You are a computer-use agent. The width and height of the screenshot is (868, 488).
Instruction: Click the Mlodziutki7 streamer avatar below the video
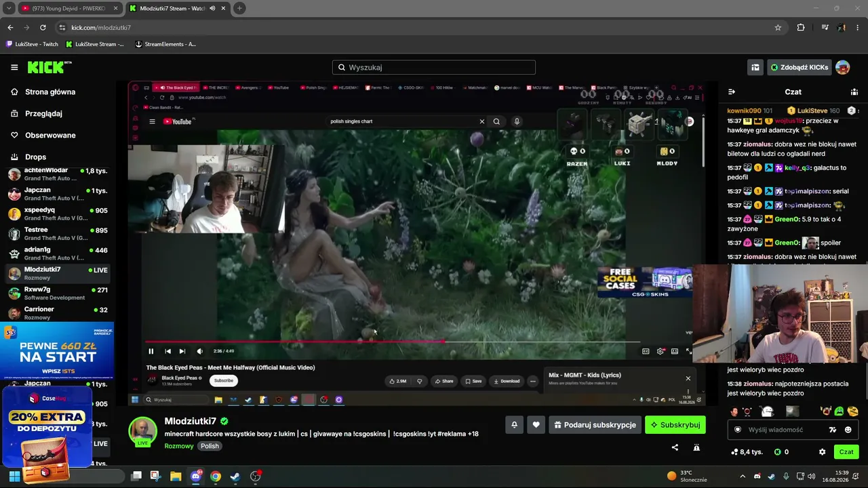143,431
